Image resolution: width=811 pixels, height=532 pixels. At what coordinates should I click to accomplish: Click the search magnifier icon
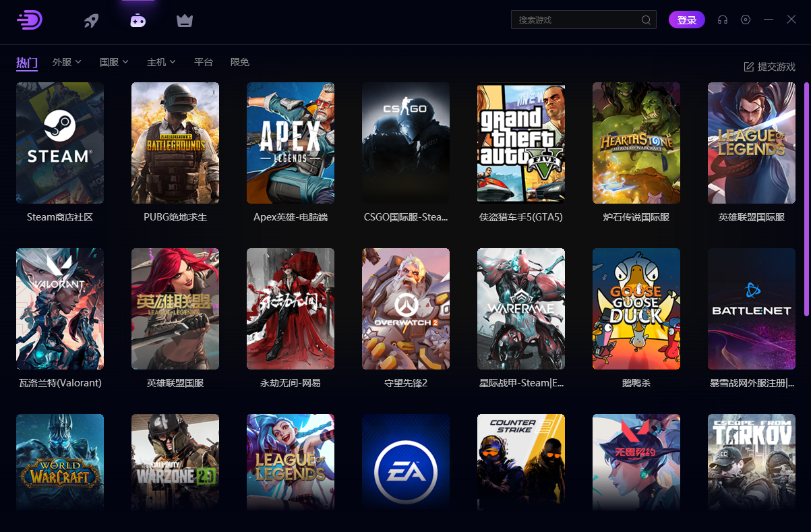pos(646,20)
